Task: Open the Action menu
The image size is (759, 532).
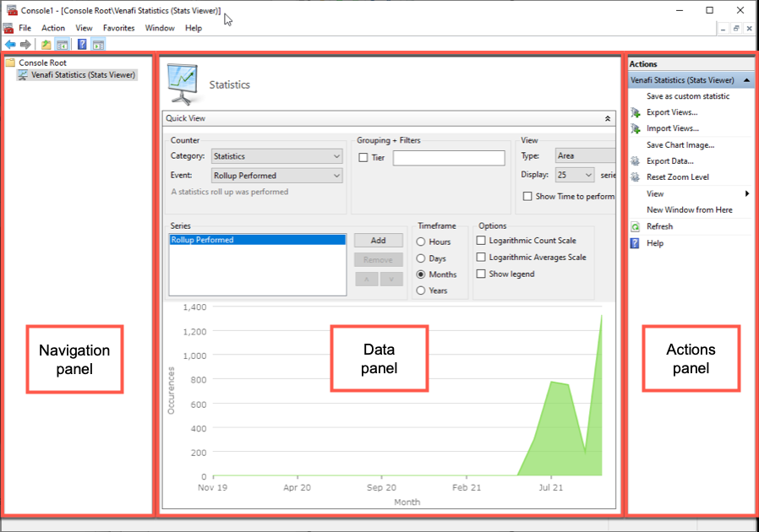Action: tap(53, 28)
